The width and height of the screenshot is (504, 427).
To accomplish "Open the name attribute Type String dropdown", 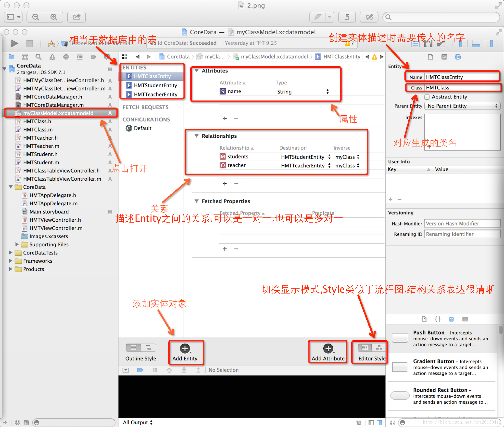I will pos(303,92).
